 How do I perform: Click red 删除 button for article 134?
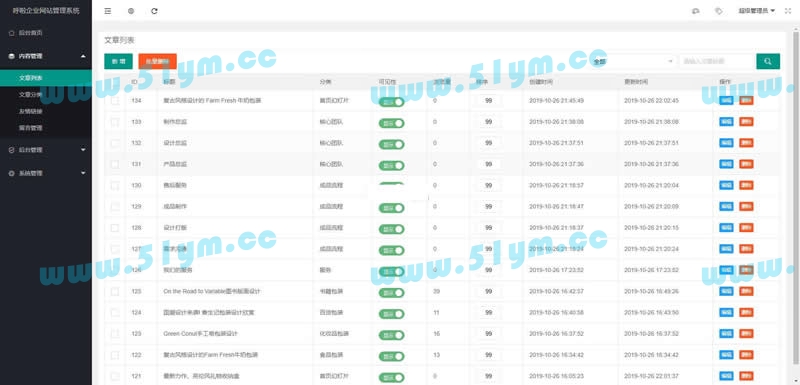point(746,100)
